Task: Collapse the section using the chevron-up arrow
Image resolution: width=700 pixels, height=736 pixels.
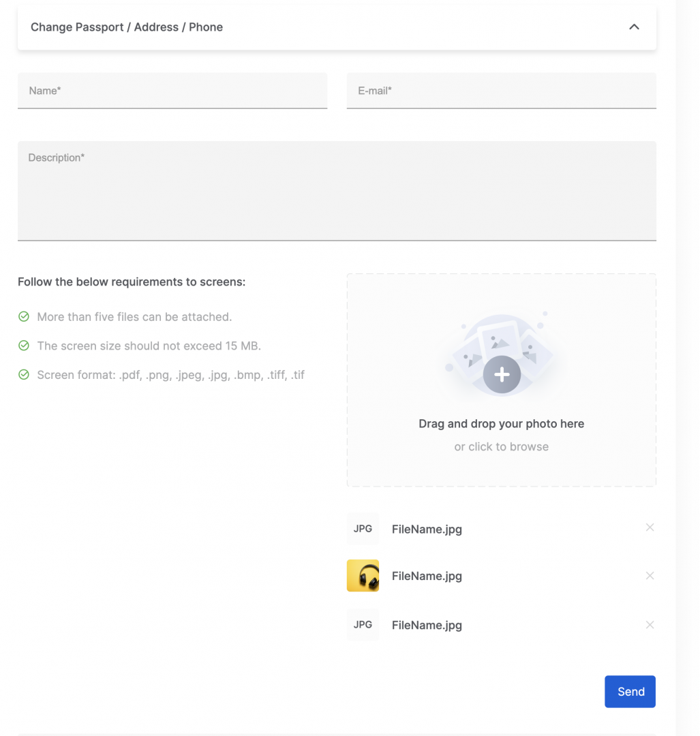Action: 634,27
